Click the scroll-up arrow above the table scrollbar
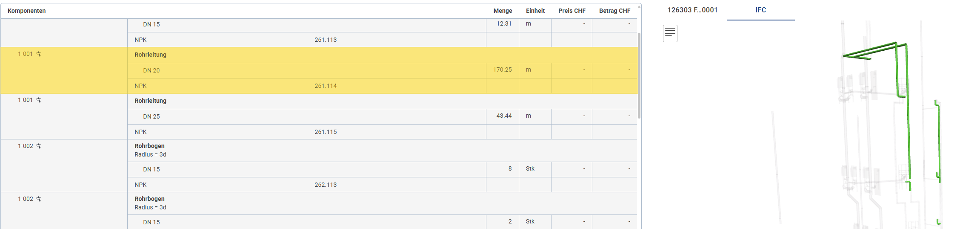The image size is (980, 229). pyautogui.click(x=639, y=7)
